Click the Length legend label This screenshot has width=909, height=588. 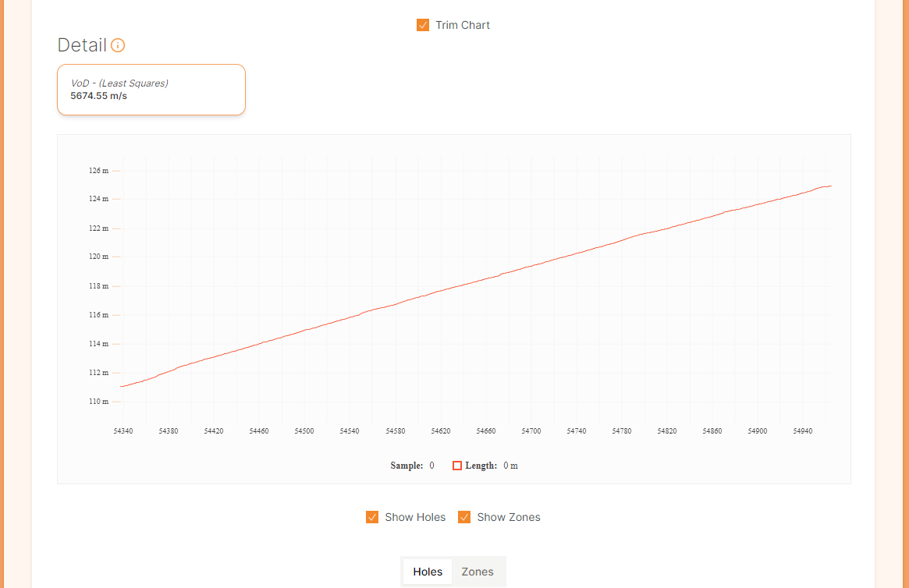[481, 466]
